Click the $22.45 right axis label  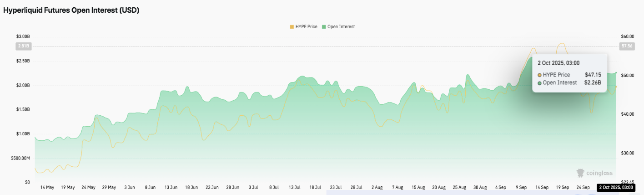(x=628, y=183)
